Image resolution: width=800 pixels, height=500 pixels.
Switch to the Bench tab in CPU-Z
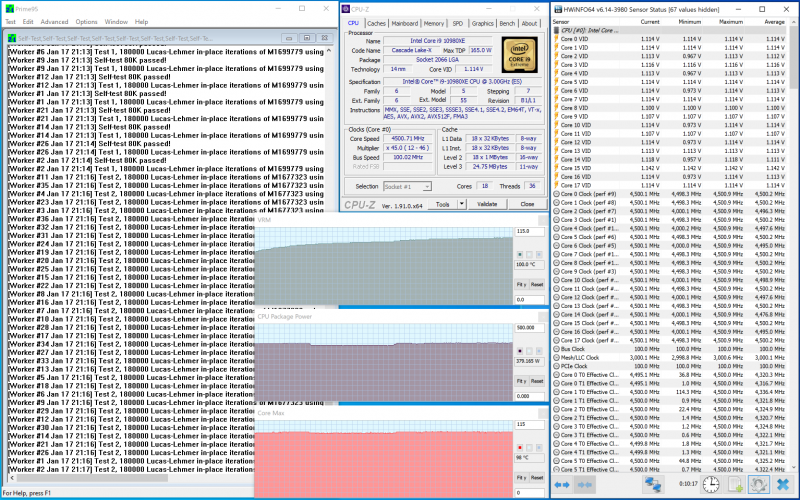click(x=507, y=23)
